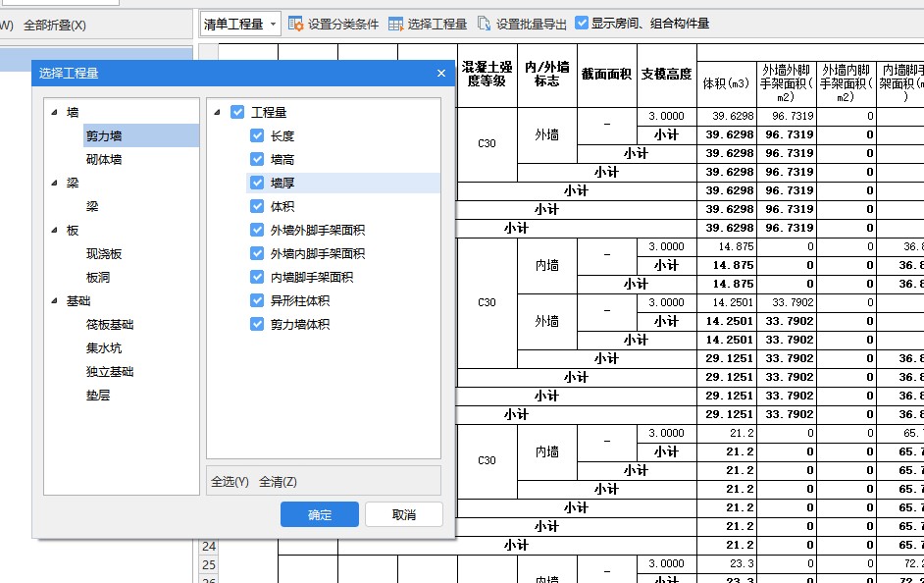Image resolution: width=924 pixels, height=583 pixels.
Task: Click the 设置分类条件 toolbar label
Action: point(343,25)
